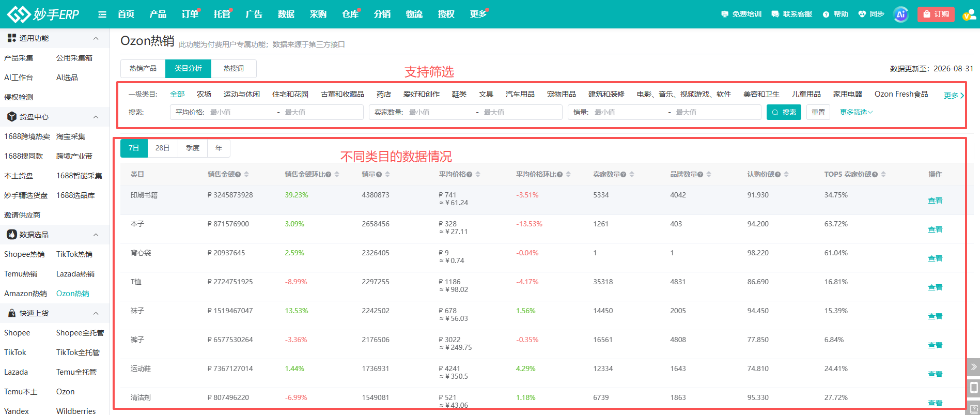The height and width of the screenshot is (415, 980).
Task: Open Amazon热销 in sidebar
Action: 25,294
